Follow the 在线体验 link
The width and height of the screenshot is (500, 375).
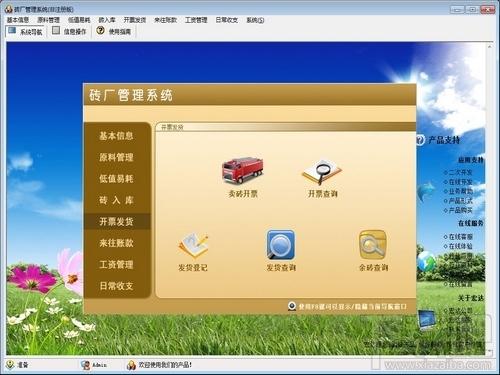point(460,246)
